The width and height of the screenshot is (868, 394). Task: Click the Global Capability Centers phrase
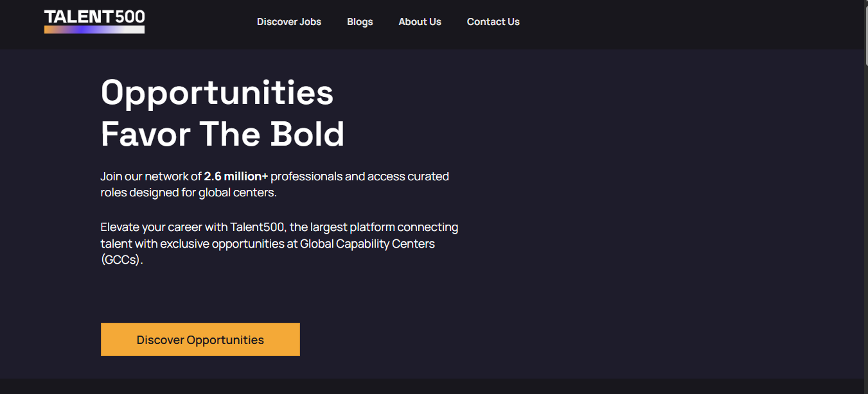pos(368,244)
